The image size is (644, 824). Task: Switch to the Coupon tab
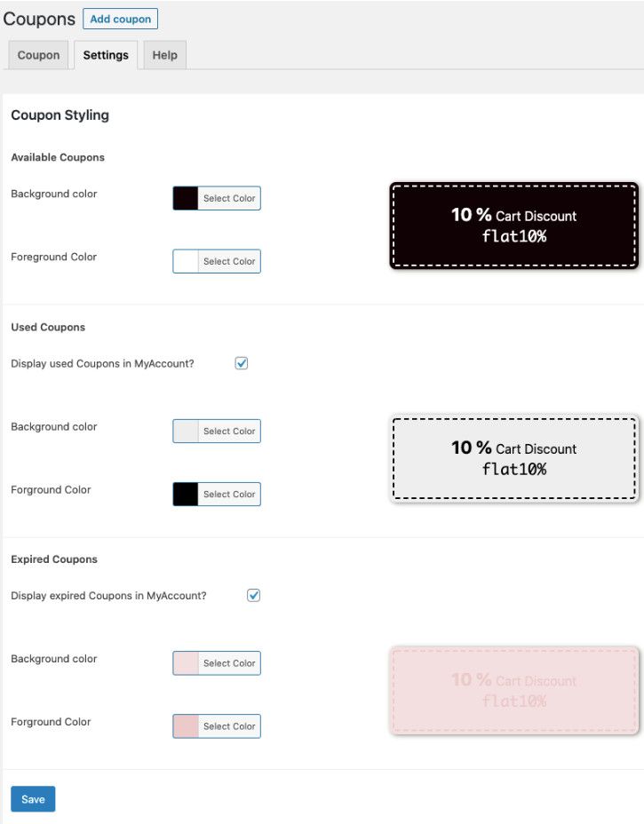38,55
